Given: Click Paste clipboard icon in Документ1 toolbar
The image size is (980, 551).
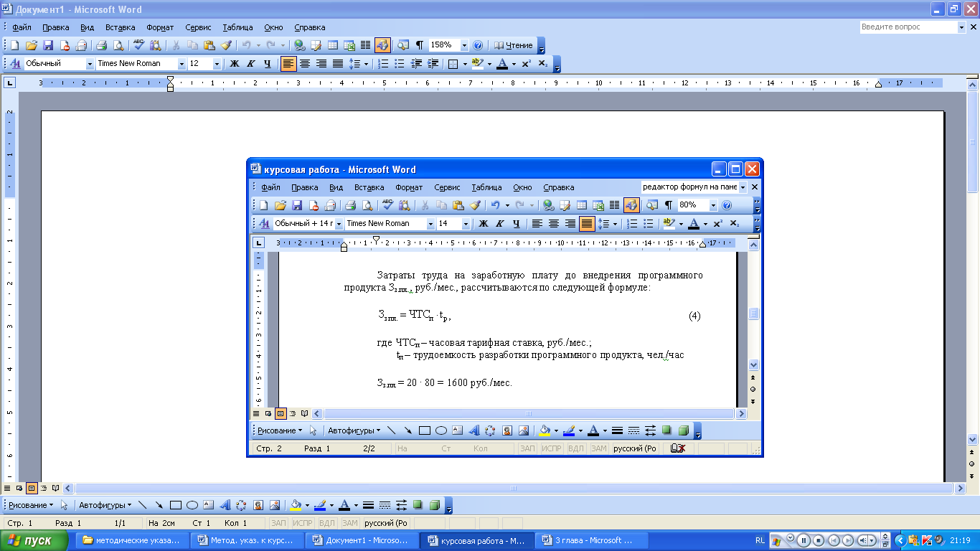Looking at the screenshot, I should pyautogui.click(x=209, y=45).
